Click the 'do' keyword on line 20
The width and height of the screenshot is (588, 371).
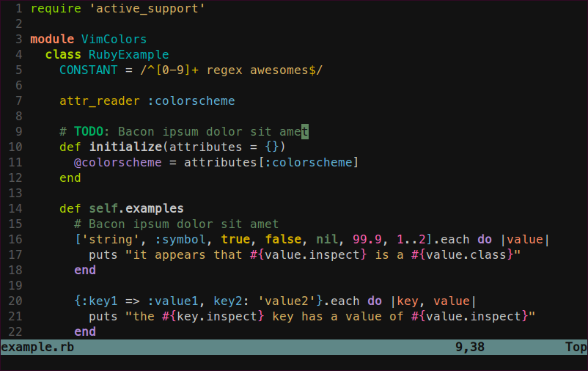point(374,301)
